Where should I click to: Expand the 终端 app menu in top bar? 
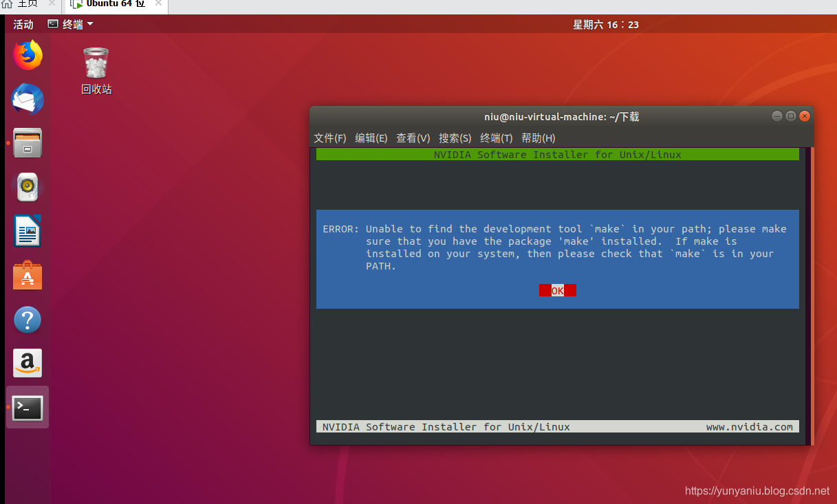70,25
